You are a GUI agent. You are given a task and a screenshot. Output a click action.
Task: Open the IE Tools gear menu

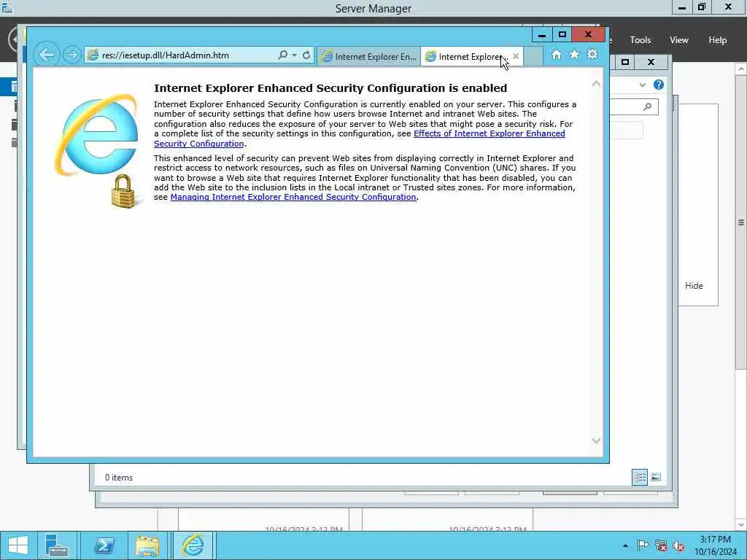(x=592, y=54)
